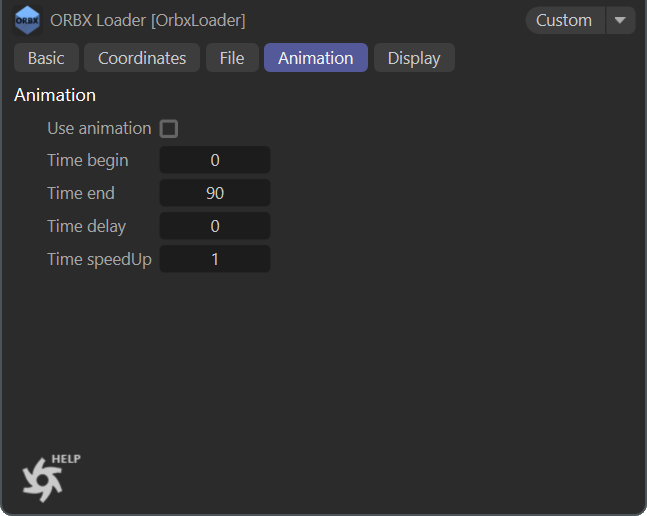Click the Time end parameter label
Image resolution: width=647 pixels, height=516 pixels.
(81, 193)
